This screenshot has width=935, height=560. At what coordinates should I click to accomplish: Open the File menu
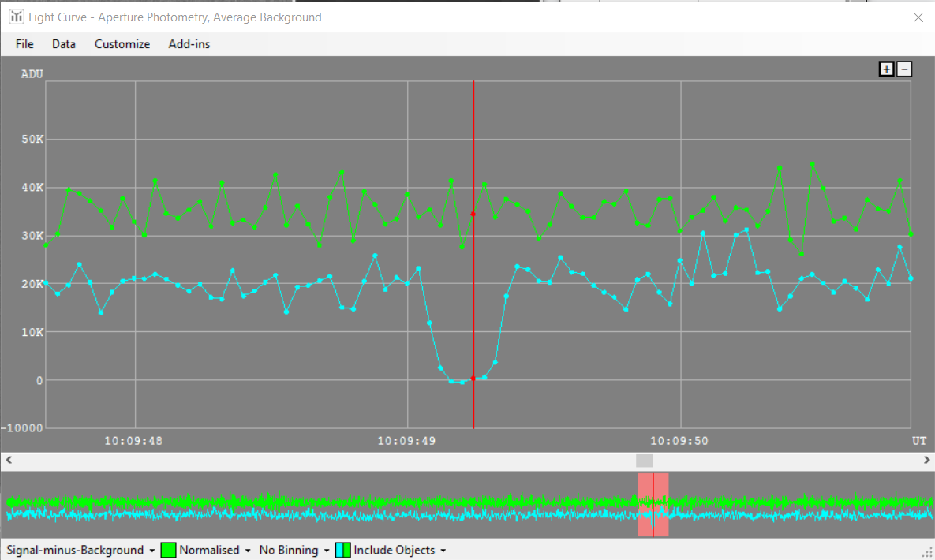24,44
